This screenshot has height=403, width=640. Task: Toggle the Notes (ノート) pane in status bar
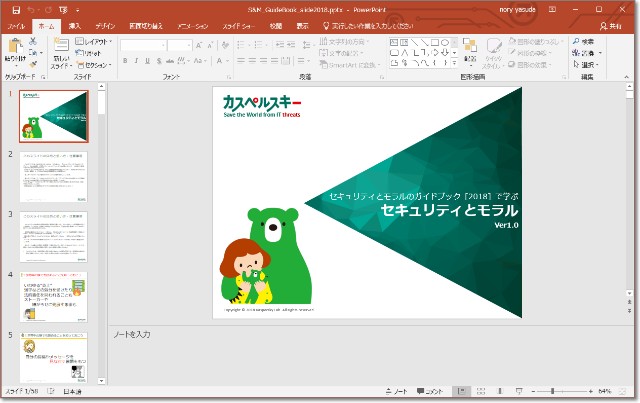[x=395, y=391]
